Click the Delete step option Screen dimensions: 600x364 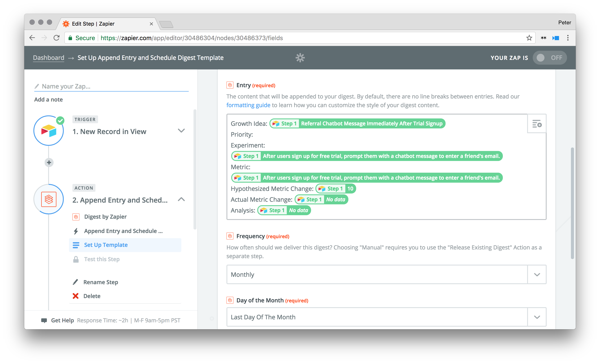click(x=92, y=296)
